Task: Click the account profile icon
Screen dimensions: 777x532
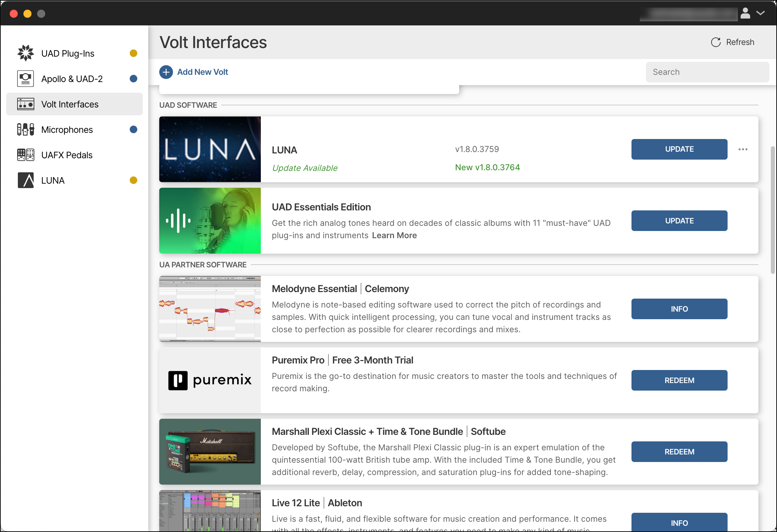Action: (x=746, y=13)
